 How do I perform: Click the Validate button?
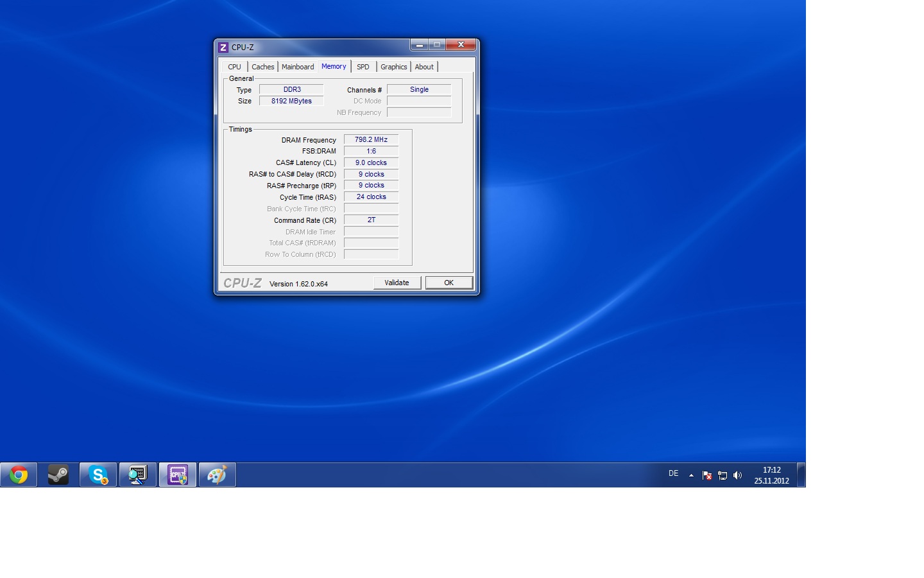(397, 283)
